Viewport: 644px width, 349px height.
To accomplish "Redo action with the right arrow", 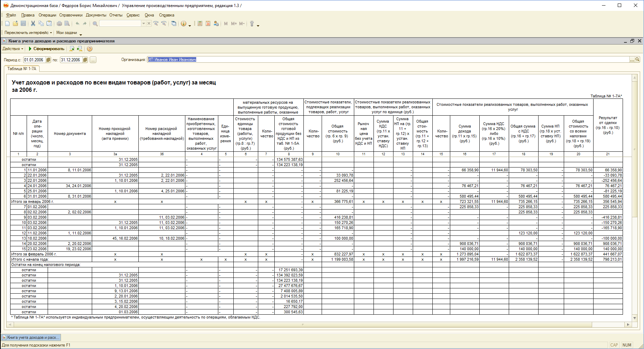I will (85, 23).
